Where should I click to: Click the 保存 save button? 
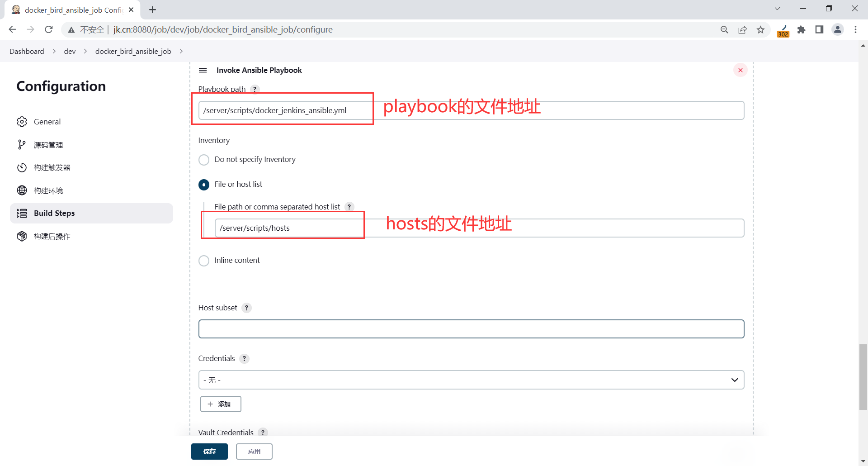click(209, 452)
